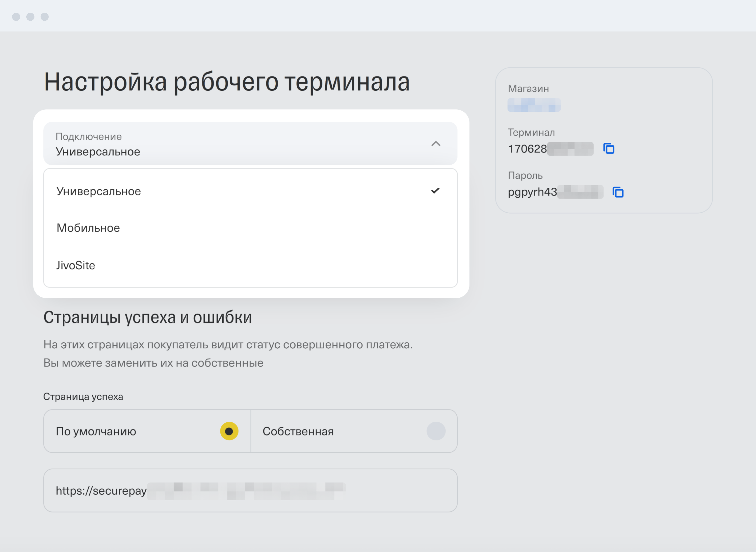Pick JivoSite in the connection list
This screenshot has height=552, width=756.
pyautogui.click(x=76, y=265)
